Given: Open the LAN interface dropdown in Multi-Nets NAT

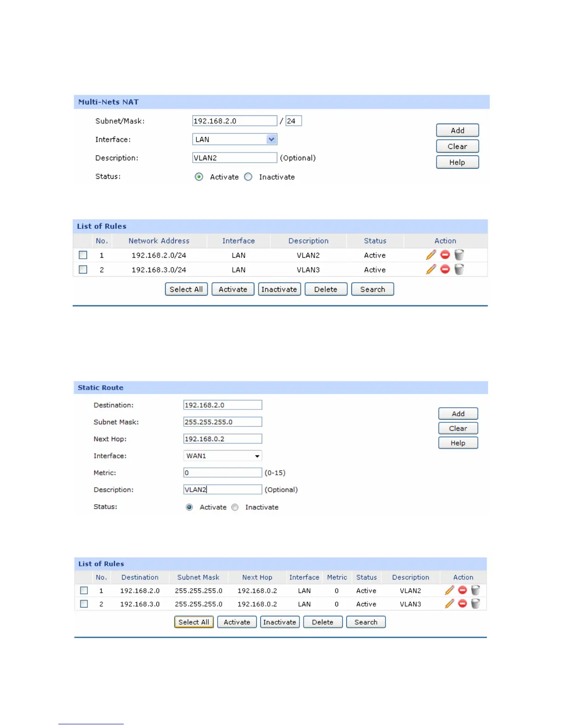Looking at the screenshot, I should [235, 139].
